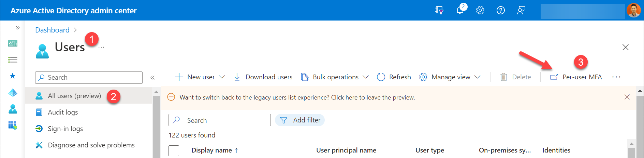644x158 pixels.
Task: Open portal settings gear
Action: pos(480,10)
